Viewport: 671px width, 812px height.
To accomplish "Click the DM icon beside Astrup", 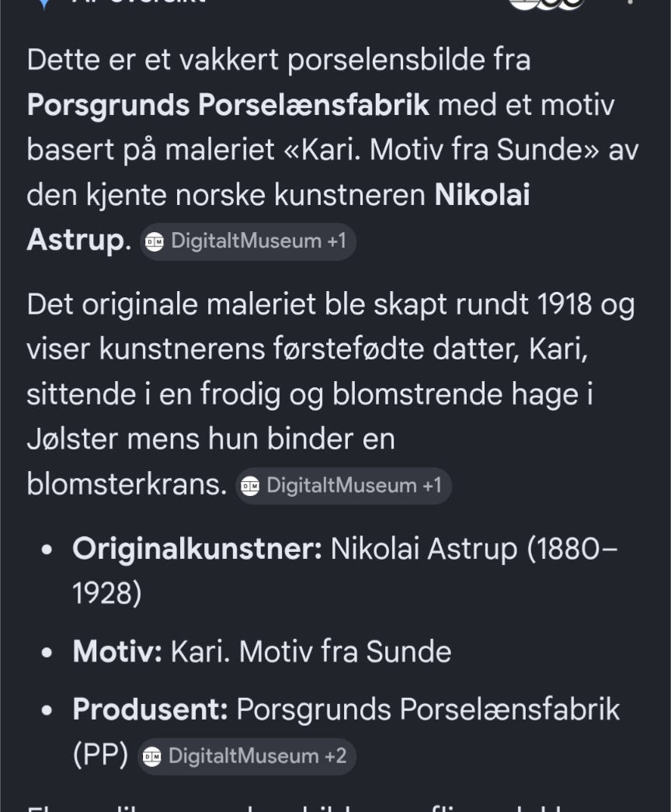I will click(155, 242).
